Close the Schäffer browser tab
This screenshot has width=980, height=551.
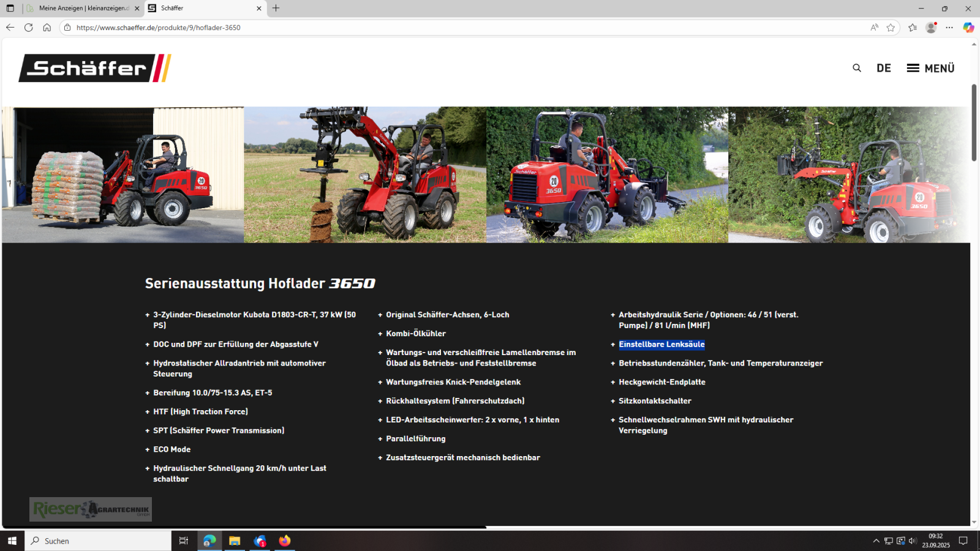258,9
